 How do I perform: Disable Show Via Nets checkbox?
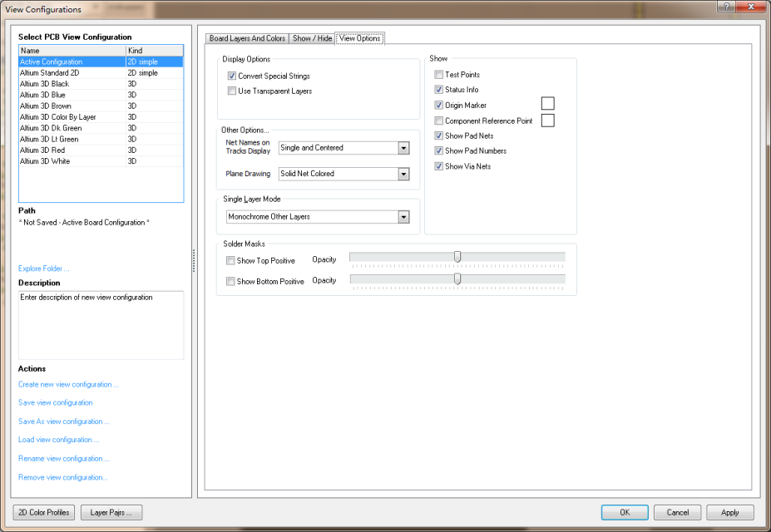pyautogui.click(x=439, y=166)
